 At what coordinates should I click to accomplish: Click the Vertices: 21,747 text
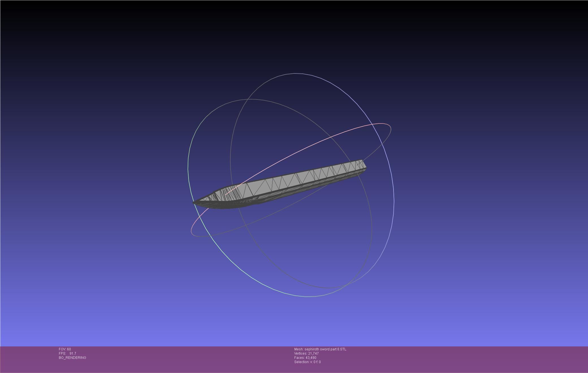tap(306, 354)
